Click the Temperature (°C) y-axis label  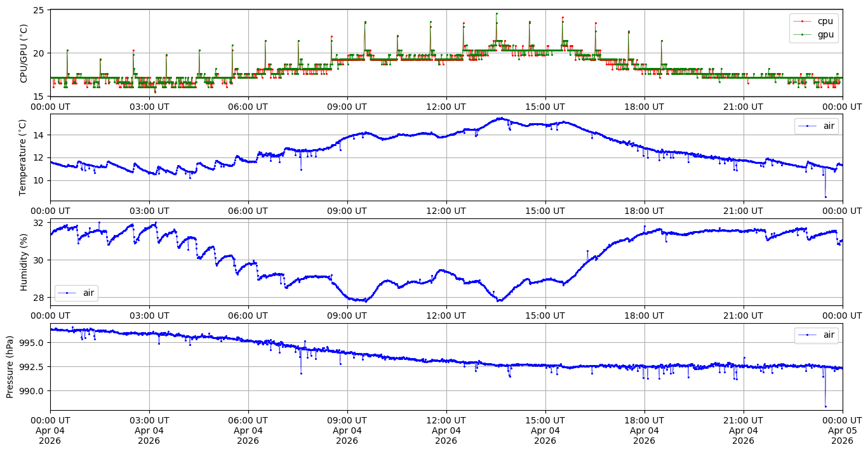[24, 157]
